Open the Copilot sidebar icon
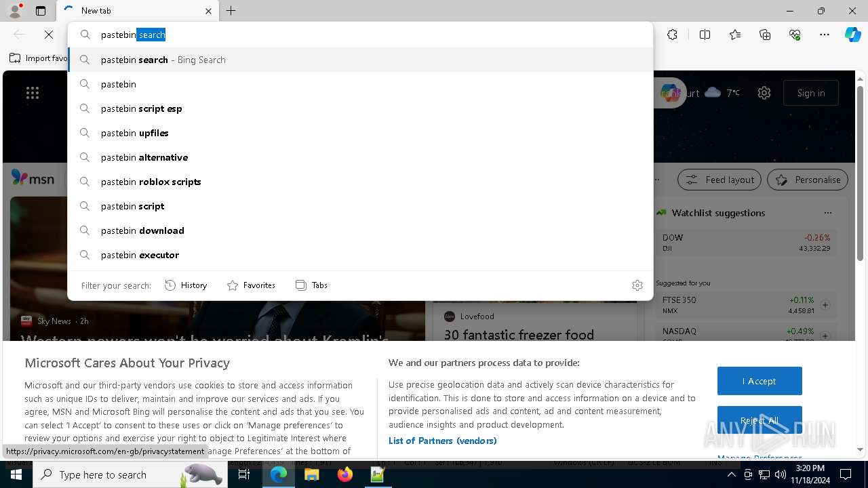Image resolution: width=868 pixels, height=488 pixels. (852, 35)
